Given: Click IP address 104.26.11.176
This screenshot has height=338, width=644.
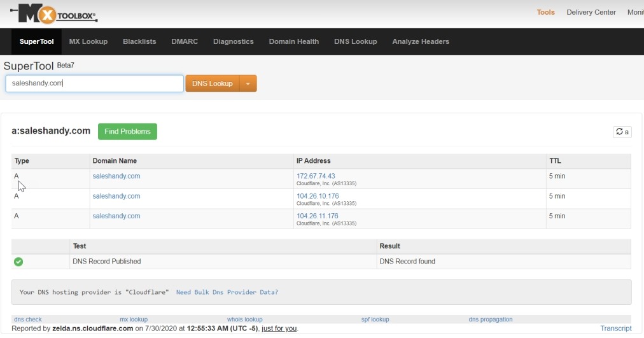Looking at the screenshot, I should tap(318, 216).
